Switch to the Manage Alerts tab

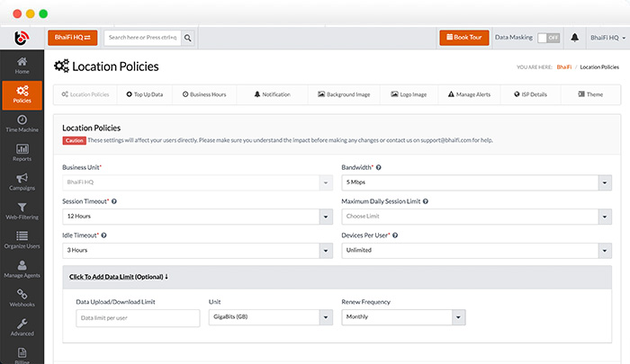click(x=467, y=93)
